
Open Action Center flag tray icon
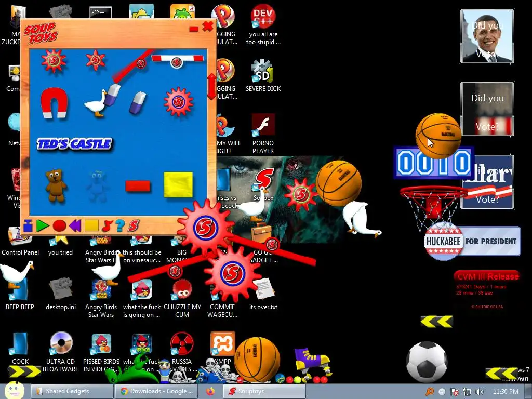point(454,392)
